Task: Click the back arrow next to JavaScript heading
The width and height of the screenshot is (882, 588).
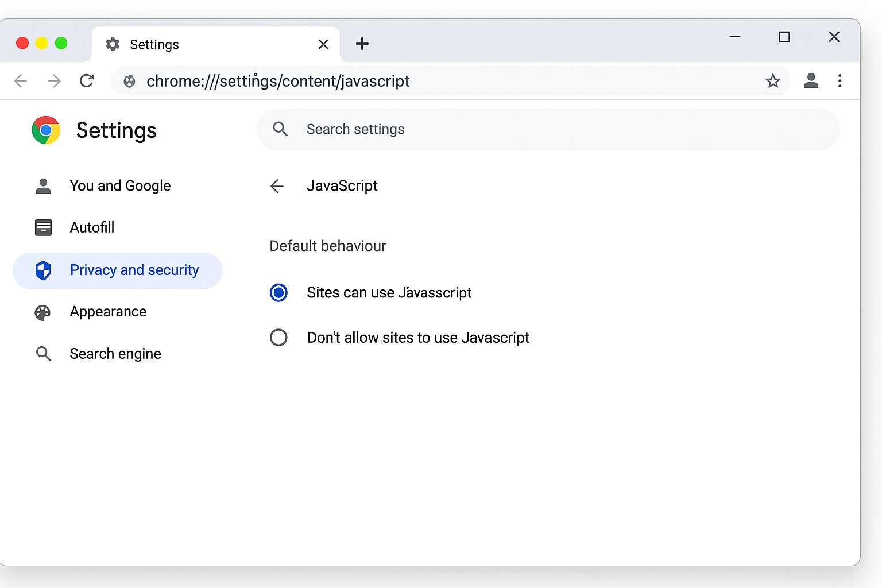Action: (x=277, y=185)
